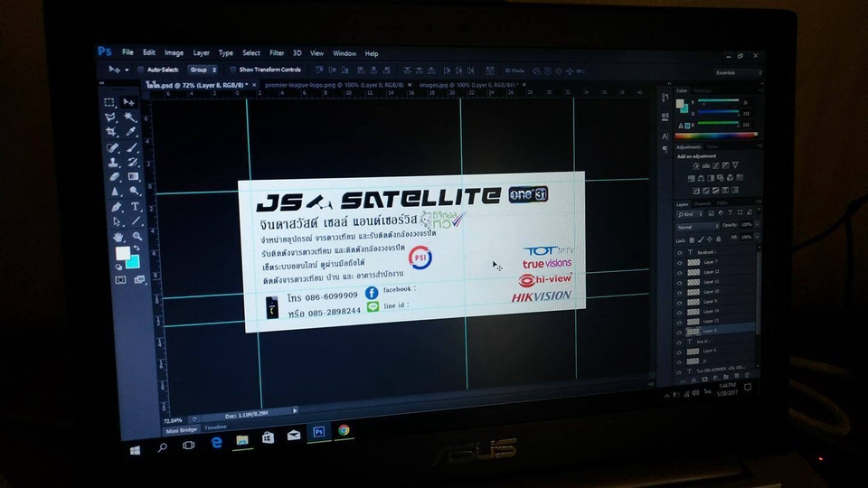Viewport: 868px width, 488px height.
Task: Add a Brightness/Contrast adjustment
Action: [x=696, y=166]
